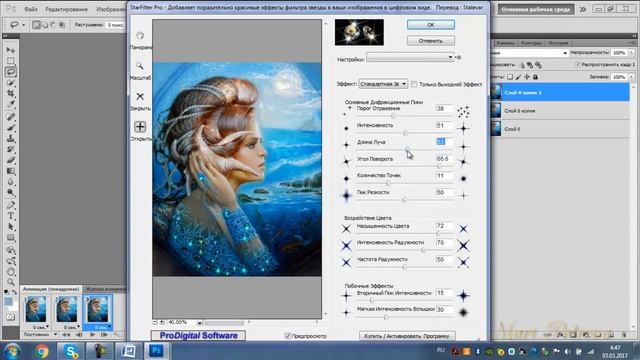
Task: Select the Type (T) tool
Action: 11,216
